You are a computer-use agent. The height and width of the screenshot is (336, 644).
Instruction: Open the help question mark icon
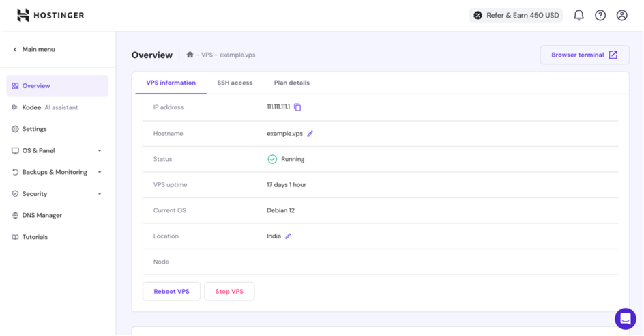coord(600,15)
